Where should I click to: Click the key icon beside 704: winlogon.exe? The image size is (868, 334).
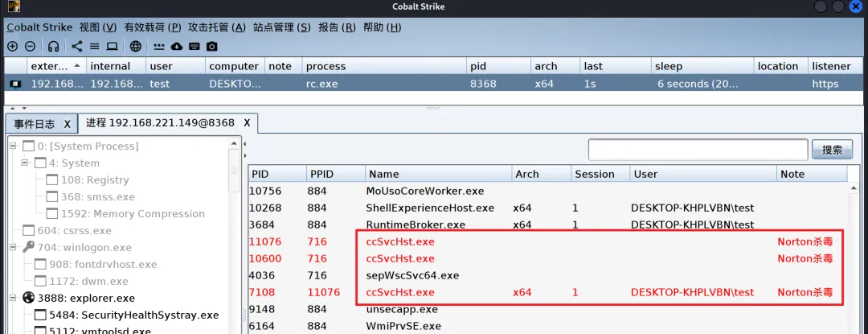pos(29,248)
